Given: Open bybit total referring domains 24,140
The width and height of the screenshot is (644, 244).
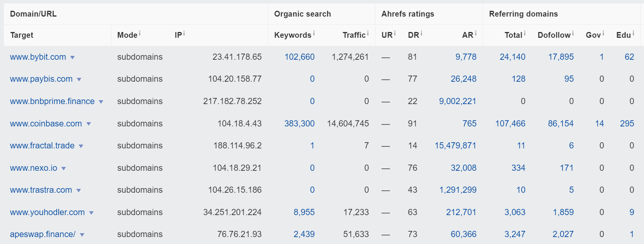Looking at the screenshot, I should [513, 57].
